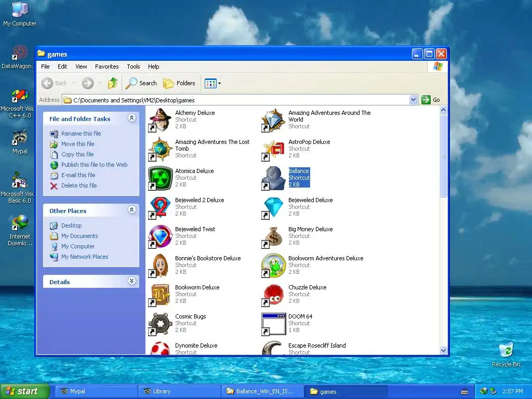Click Copy this file
This screenshot has width=532, height=399.
coord(77,154)
